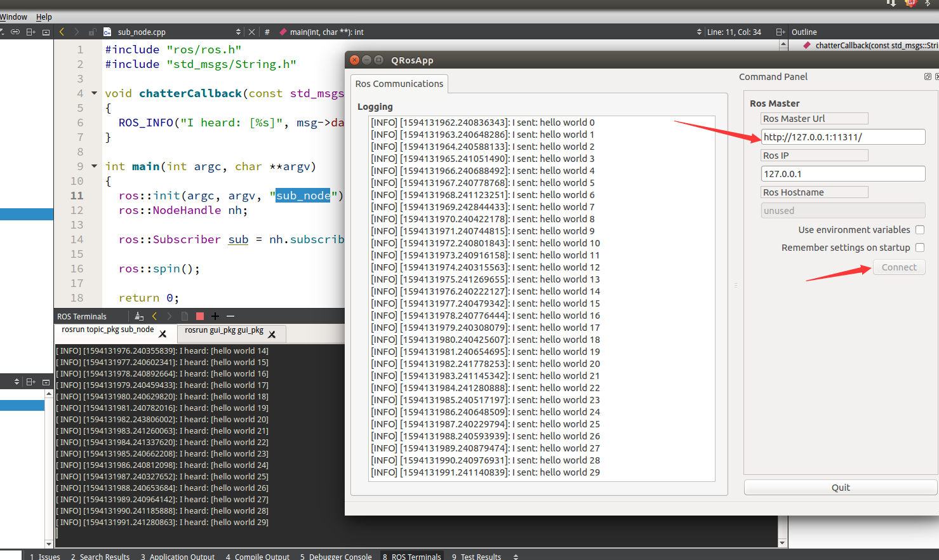Close the sub_node.cpp document with X icon
939x560 pixels.
(251, 32)
